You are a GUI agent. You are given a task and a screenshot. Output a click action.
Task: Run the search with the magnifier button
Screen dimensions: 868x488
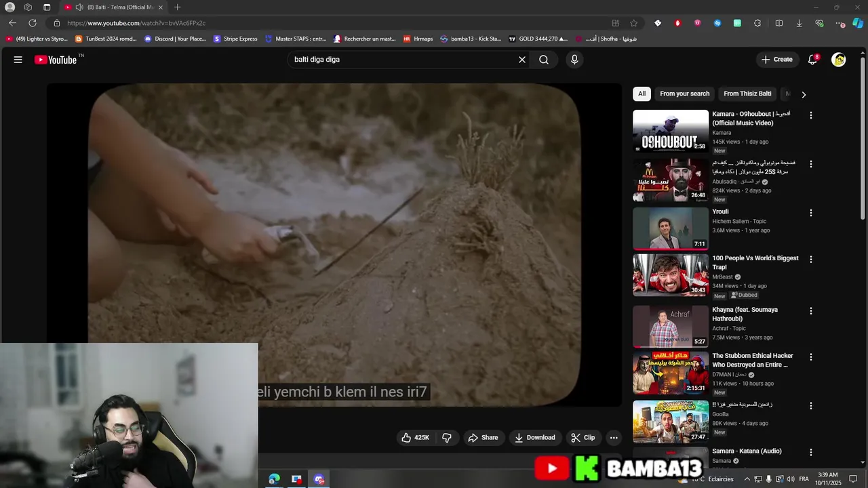pyautogui.click(x=544, y=60)
